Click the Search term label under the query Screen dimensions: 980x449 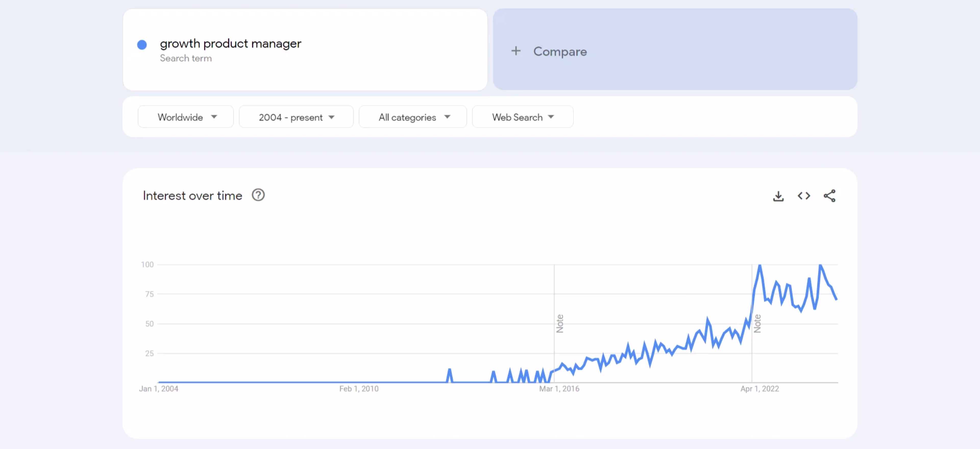pyautogui.click(x=186, y=58)
